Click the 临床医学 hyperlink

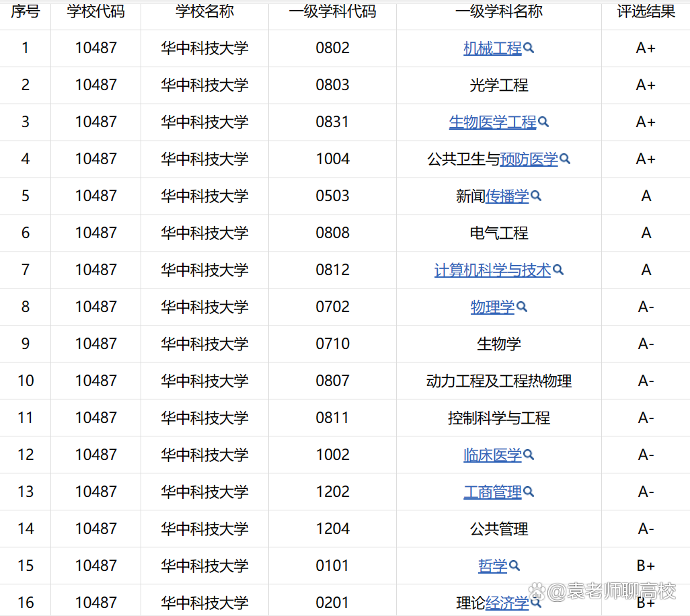492,455
